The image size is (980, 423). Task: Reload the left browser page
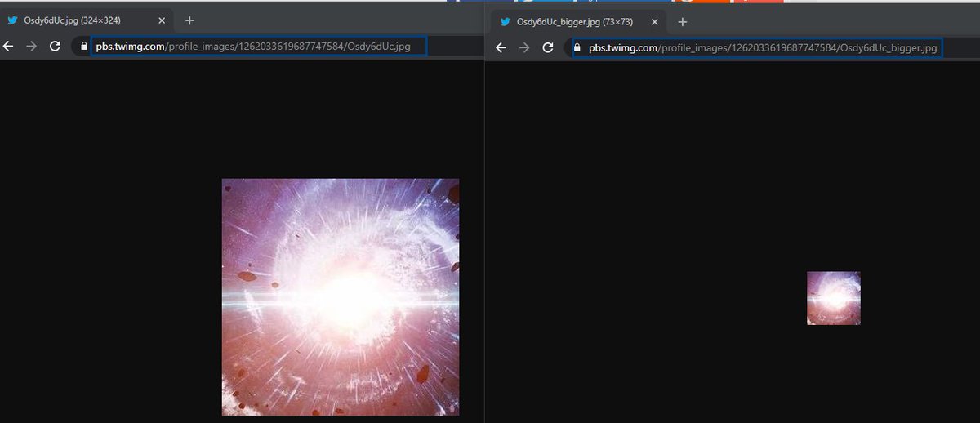click(55, 47)
